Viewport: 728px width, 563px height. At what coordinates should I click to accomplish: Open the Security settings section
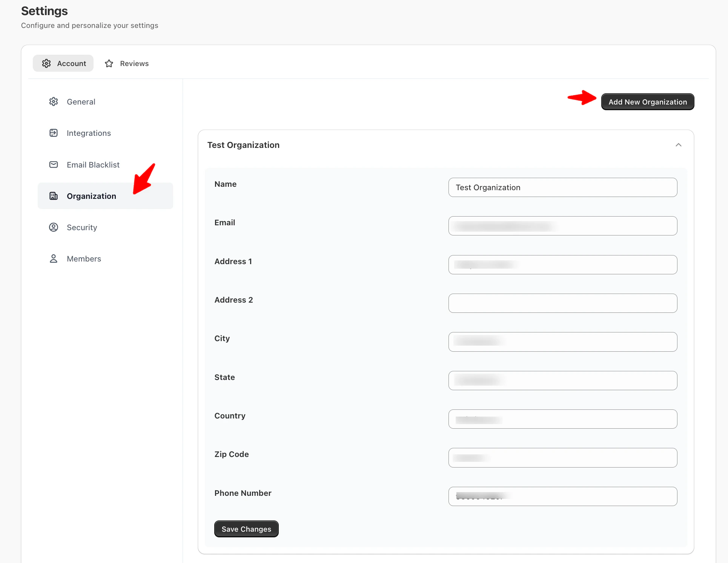tap(82, 227)
